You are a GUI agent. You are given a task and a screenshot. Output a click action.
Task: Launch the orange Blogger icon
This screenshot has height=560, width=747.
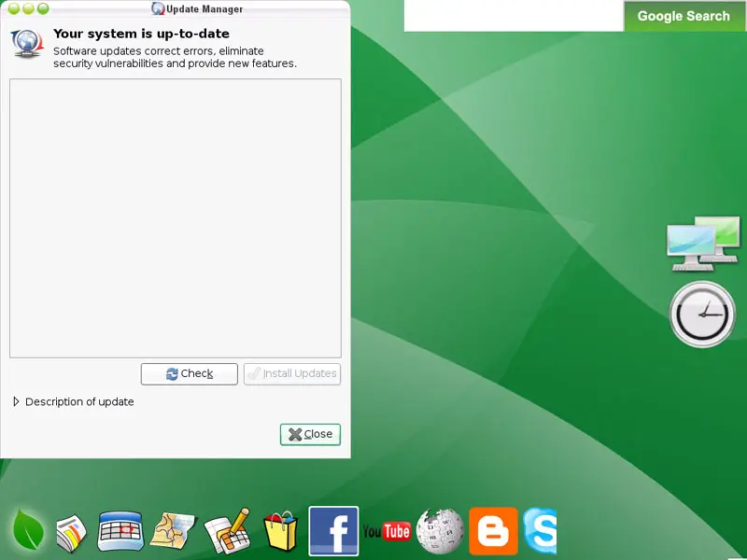click(493, 531)
